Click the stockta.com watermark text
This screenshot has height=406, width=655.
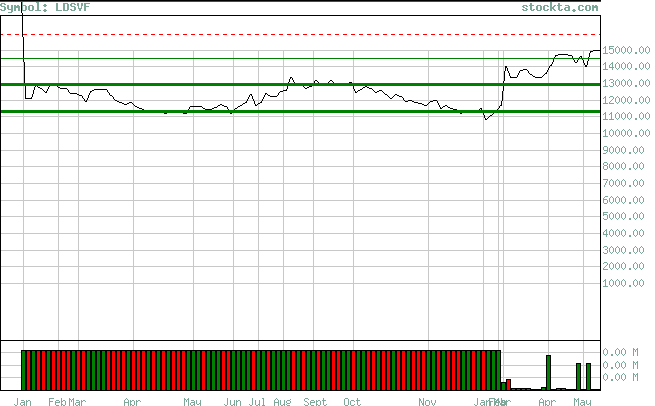pos(560,7)
